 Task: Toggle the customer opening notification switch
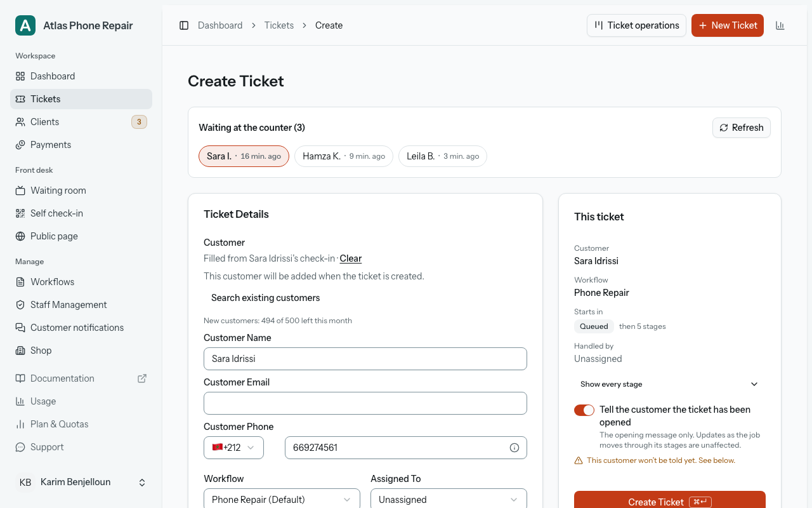584,410
